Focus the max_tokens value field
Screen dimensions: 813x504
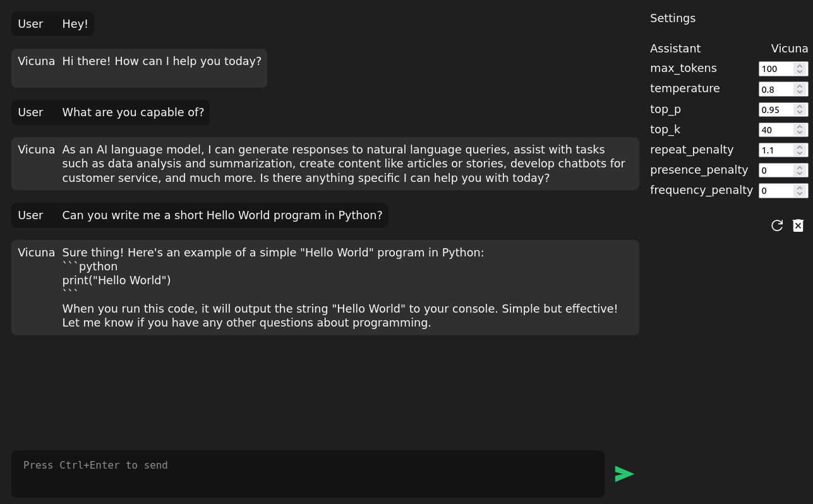pos(776,69)
